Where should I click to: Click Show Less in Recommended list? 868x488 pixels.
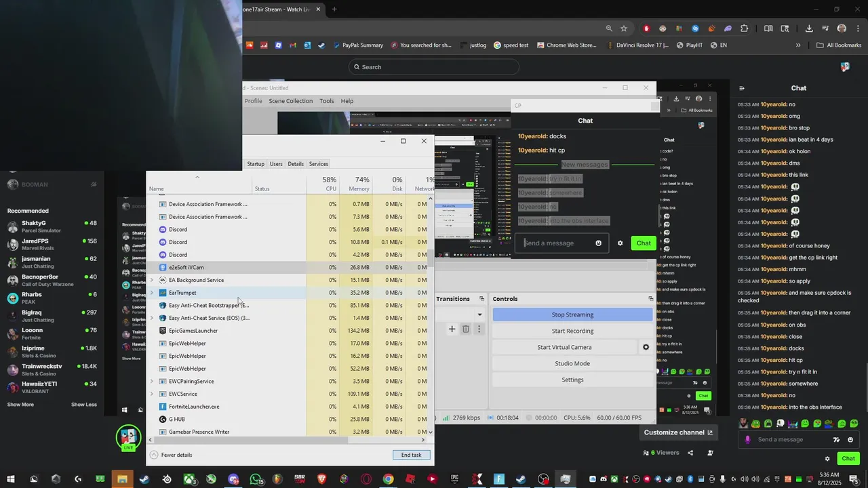84,405
